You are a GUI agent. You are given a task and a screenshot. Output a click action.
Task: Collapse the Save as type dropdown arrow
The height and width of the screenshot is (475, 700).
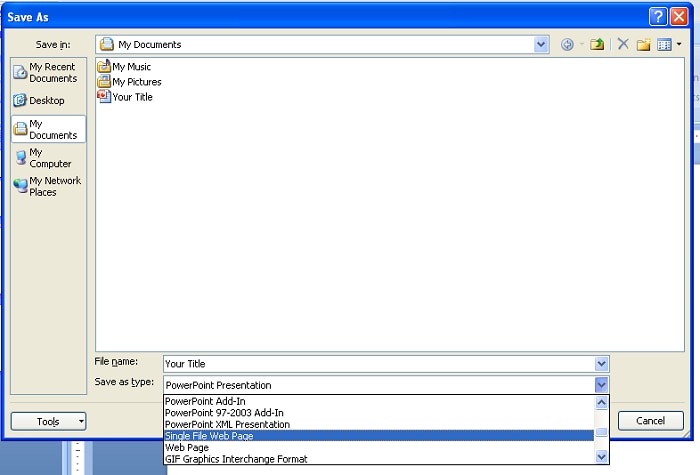pos(601,385)
